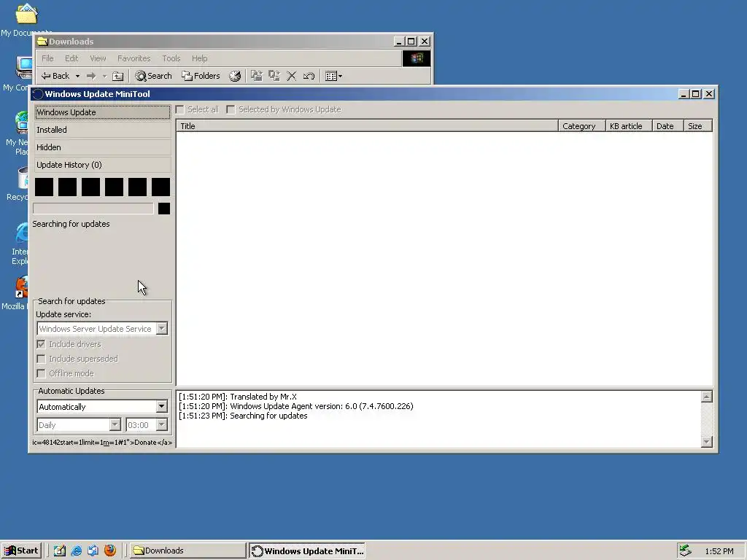This screenshot has height=560, width=747.
Task: Open the Edit menu in Downloads
Action: tap(71, 58)
